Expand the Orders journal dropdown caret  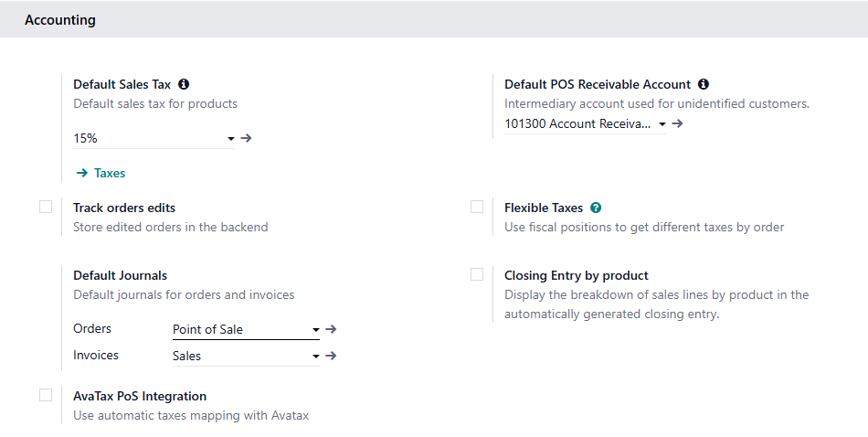[315, 330]
